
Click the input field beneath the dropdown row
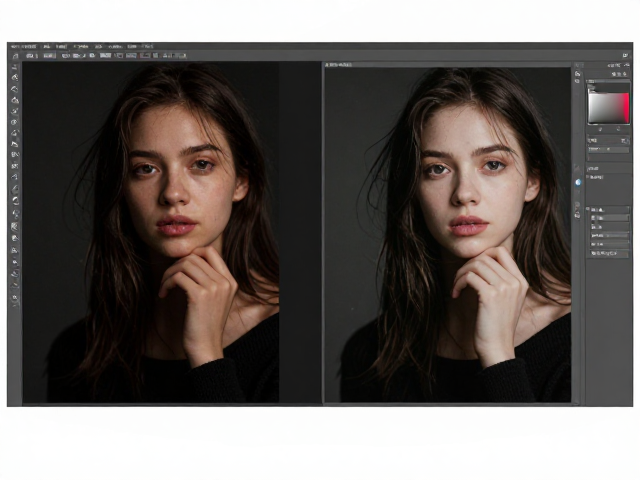click(608, 150)
